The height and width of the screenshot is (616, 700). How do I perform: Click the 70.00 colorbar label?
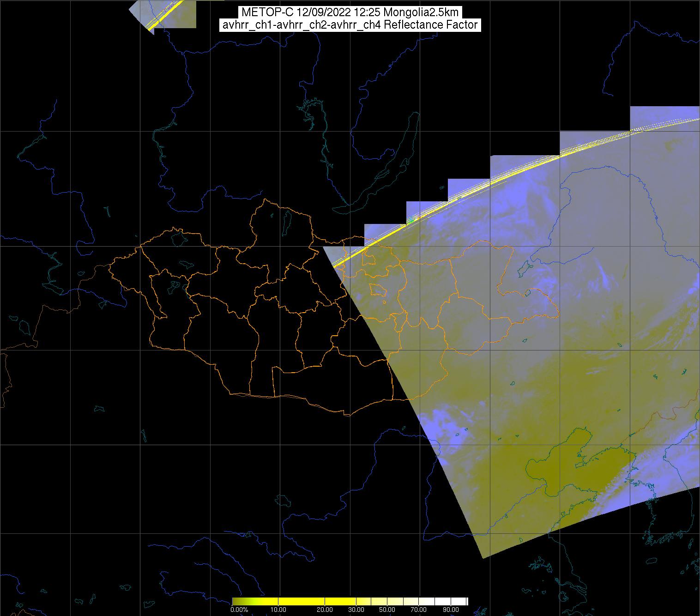click(419, 610)
